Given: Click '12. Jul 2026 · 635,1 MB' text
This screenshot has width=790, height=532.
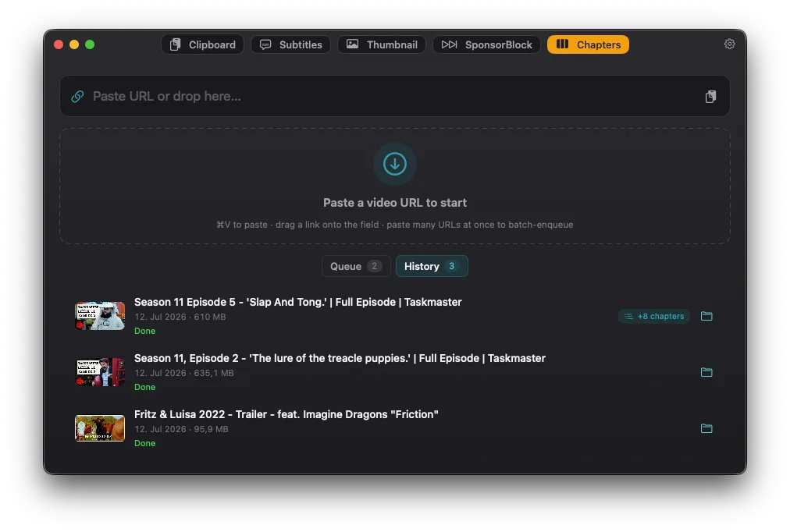Looking at the screenshot, I should [184, 373].
